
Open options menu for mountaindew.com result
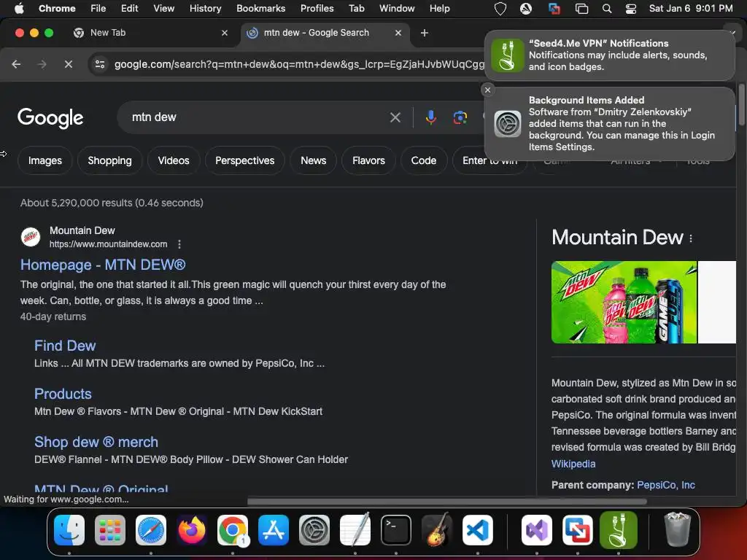click(179, 244)
